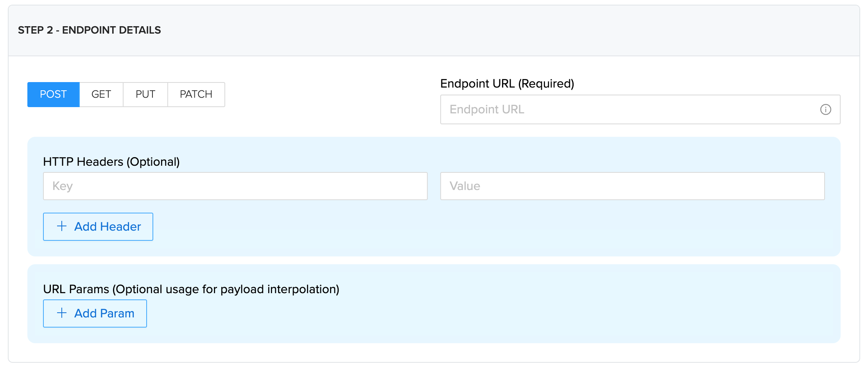
Task: Click the URL Params section label
Action: pos(191,289)
